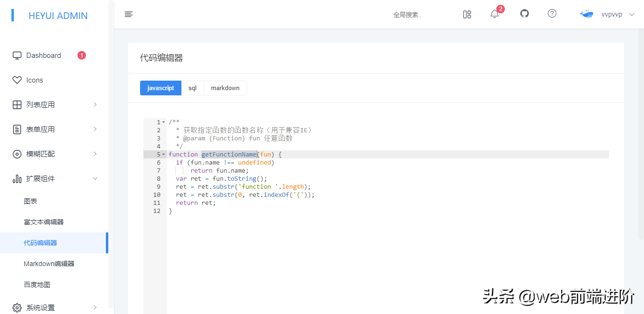644x314 pixels.
Task: Click the red notification count badge
Action: [501, 9]
